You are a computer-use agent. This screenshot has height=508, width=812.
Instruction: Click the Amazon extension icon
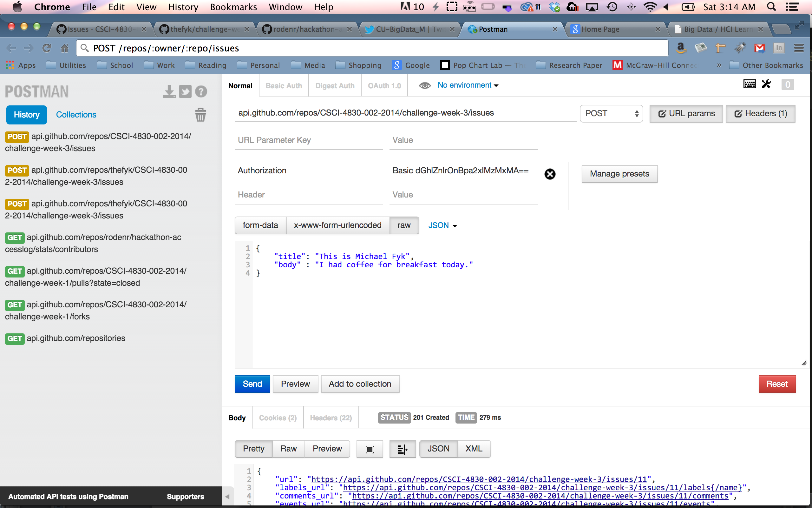point(681,48)
